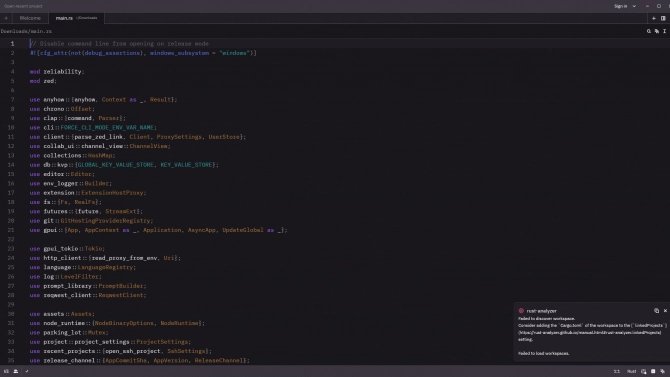Screen dimensions: 670x377
Task: Switch to the Welcome tab
Action: tap(30, 18)
